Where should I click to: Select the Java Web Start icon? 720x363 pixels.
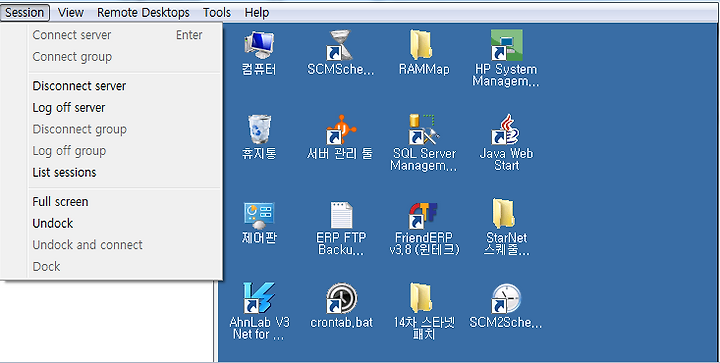point(506,129)
